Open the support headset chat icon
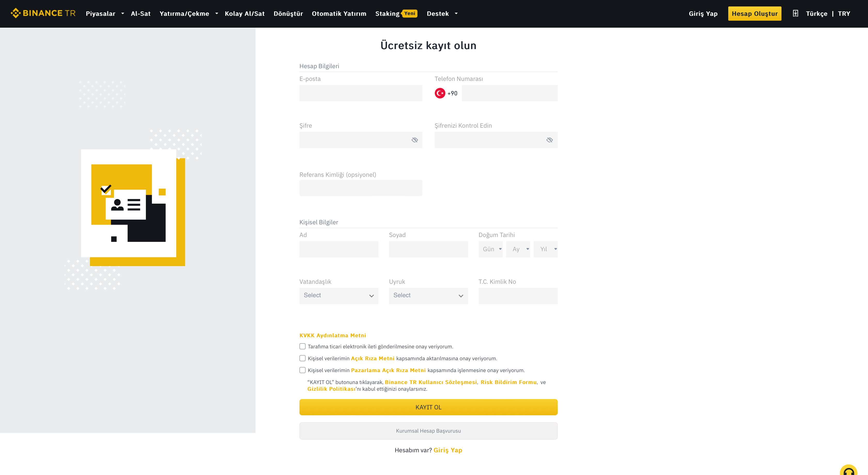868x475 pixels. [x=848, y=471]
